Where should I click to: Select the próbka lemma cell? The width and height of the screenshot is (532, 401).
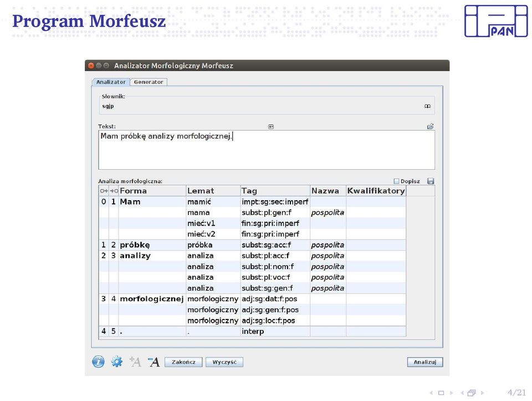pyautogui.click(x=213, y=245)
